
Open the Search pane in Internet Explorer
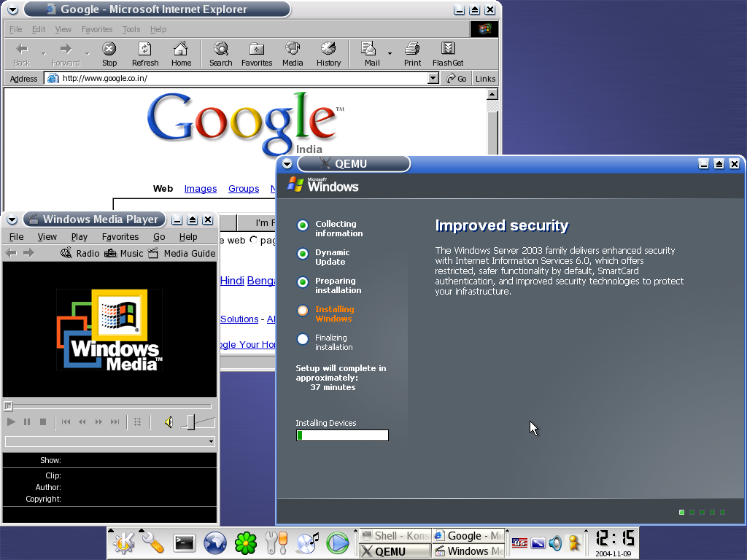[x=220, y=54]
